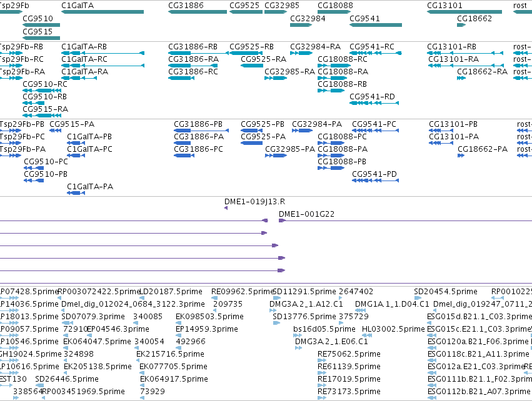Viewport: 532px width, 401px height.
Task: Select the CG9515 gene label
Action: click(38, 31)
